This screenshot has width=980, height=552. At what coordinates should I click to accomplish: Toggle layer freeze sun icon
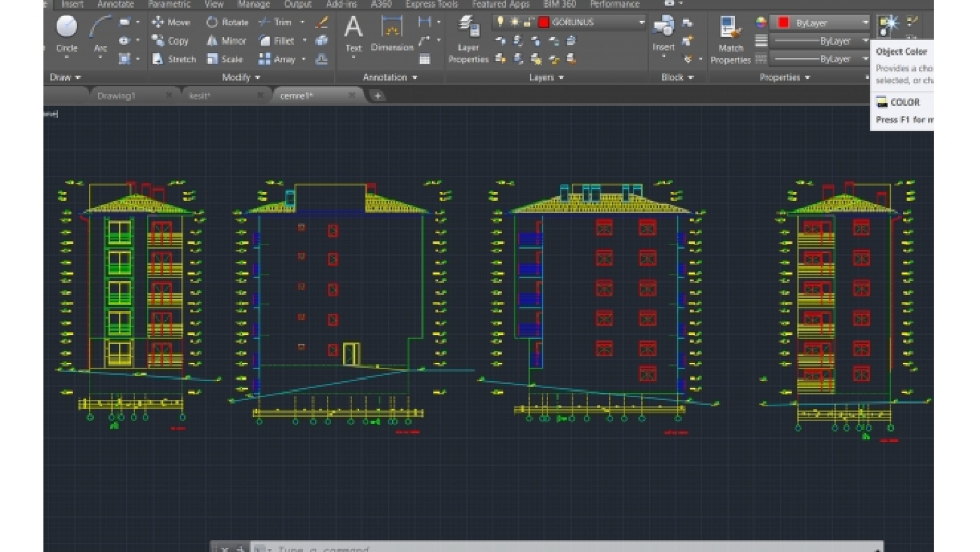515,22
